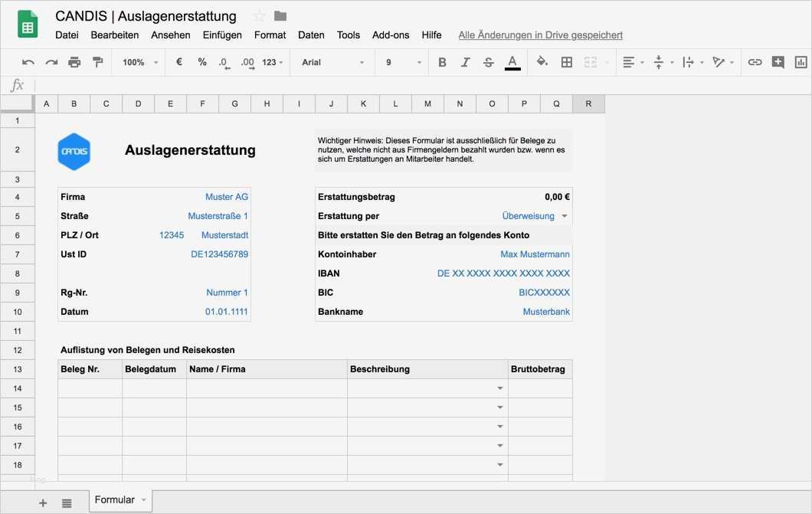Open the Text color picker
The image size is (812, 514).
pyautogui.click(x=511, y=62)
